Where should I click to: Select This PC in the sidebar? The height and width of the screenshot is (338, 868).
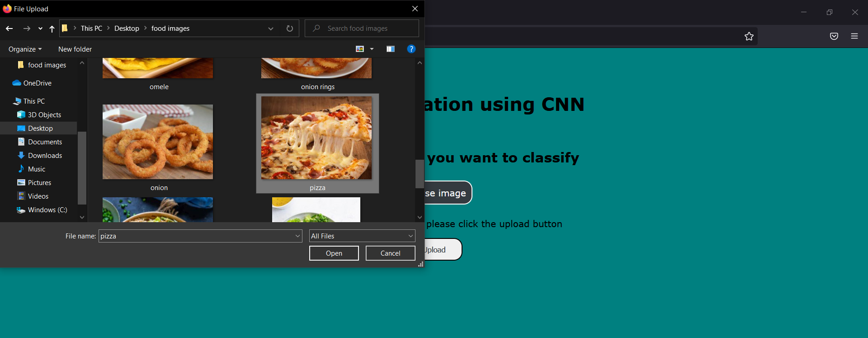29,101
